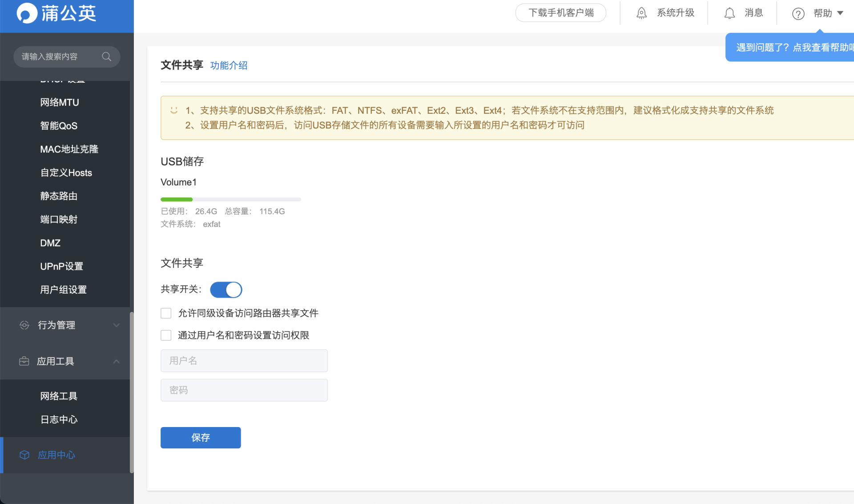The height and width of the screenshot is (504, 854).
Task: Open 端口映射 menu item
Action: tap(59, 219)
